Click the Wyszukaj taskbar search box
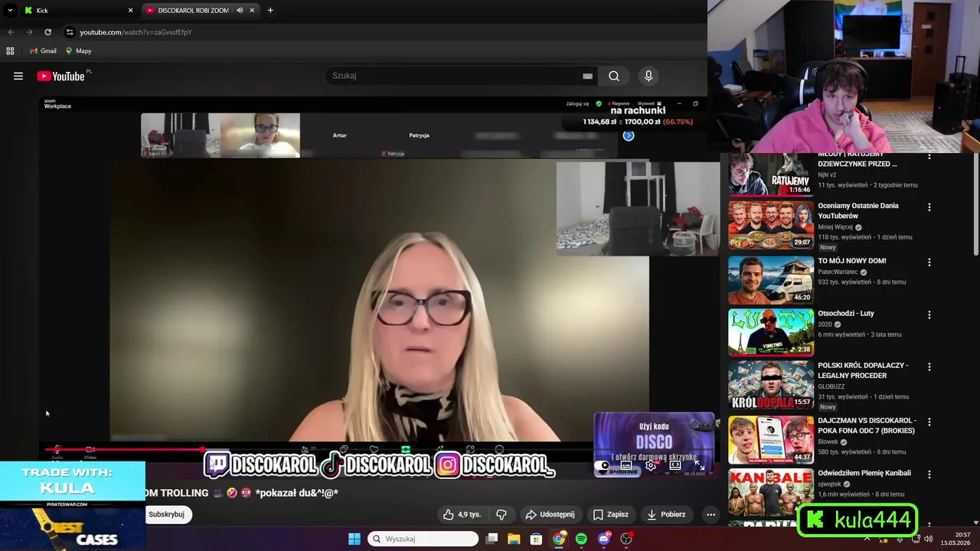 point(423,539)
